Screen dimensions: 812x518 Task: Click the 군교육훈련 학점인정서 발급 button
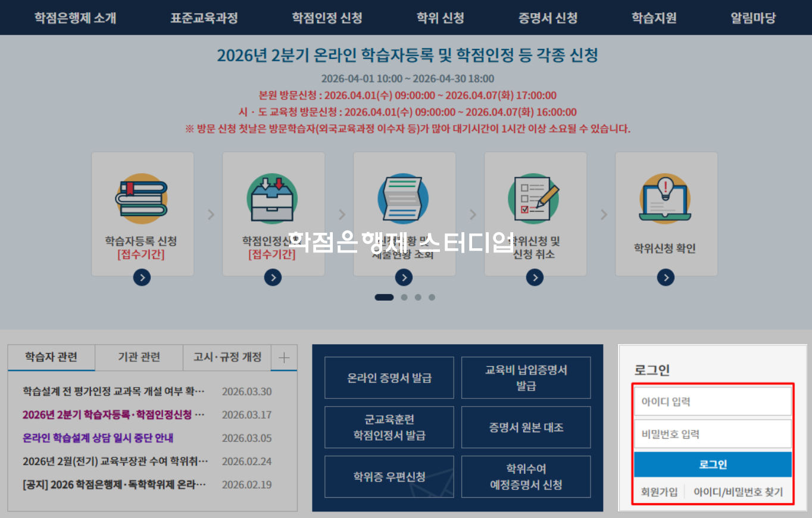[389, 427]
